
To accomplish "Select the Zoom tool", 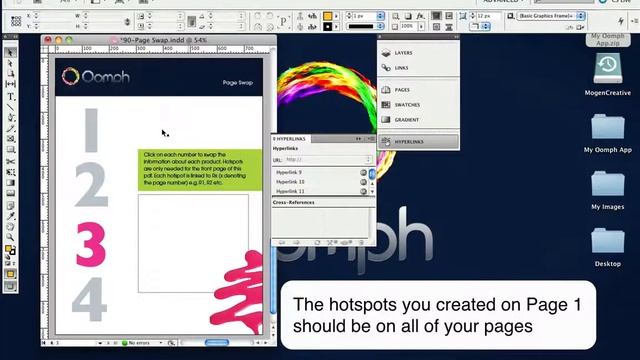I will [10, 237].
